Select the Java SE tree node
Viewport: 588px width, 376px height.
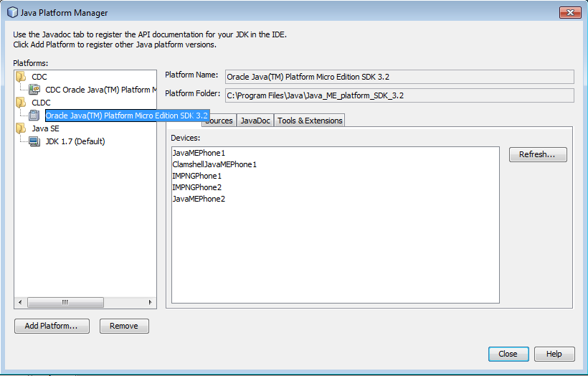(x=45, y=128)
